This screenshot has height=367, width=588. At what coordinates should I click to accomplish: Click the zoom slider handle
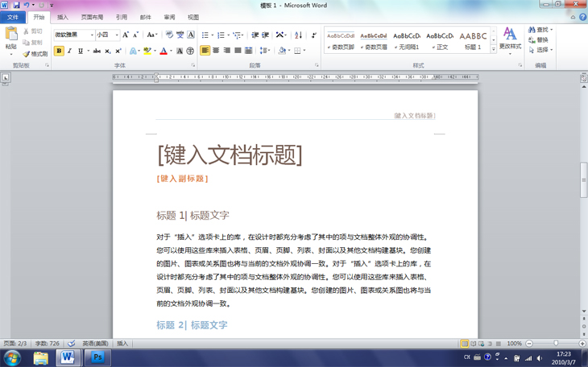click(556, 344)
